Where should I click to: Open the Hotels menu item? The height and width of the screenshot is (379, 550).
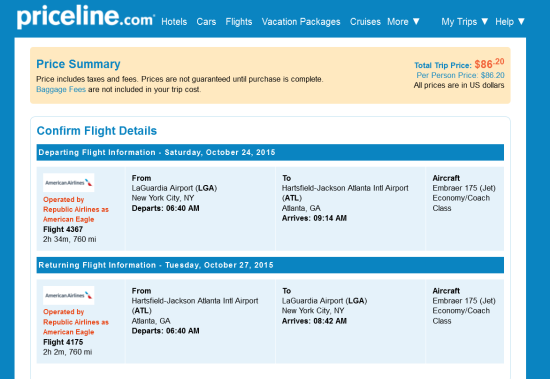tap(174, 22)
